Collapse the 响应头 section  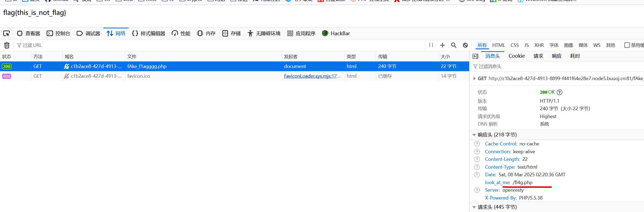[474, 135]
